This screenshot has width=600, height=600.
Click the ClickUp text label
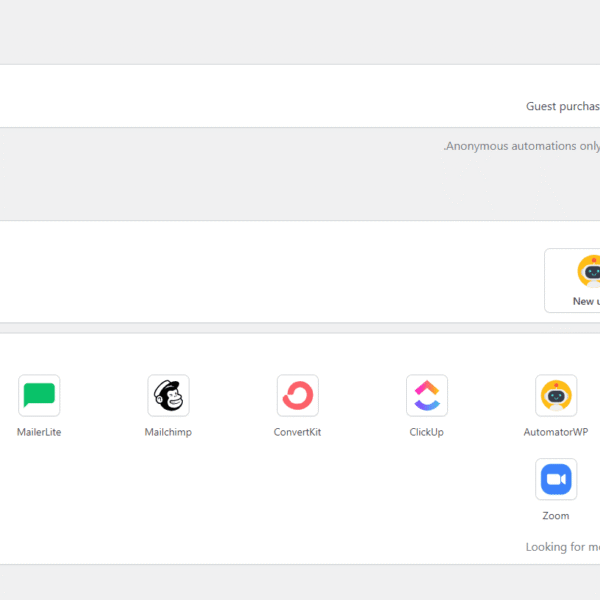[427, 432]
